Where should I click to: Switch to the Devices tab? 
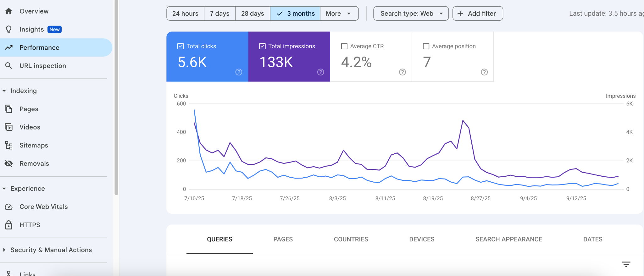pyautogui.click(x=422, y=239)
